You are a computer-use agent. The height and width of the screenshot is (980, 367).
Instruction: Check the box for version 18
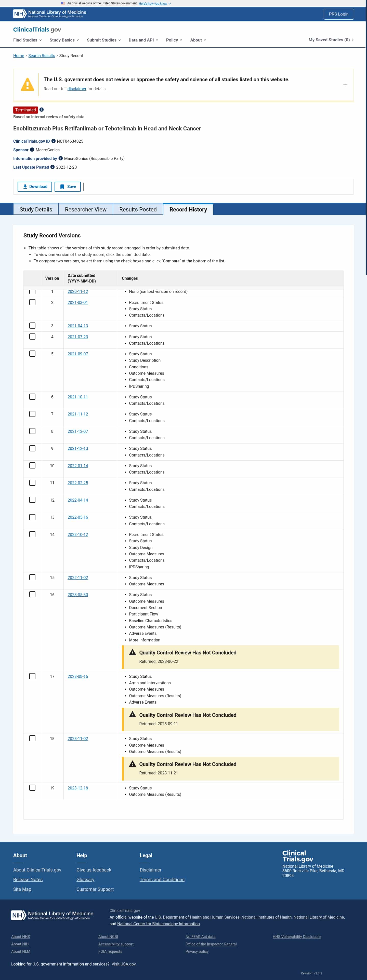tap(32, 738)
